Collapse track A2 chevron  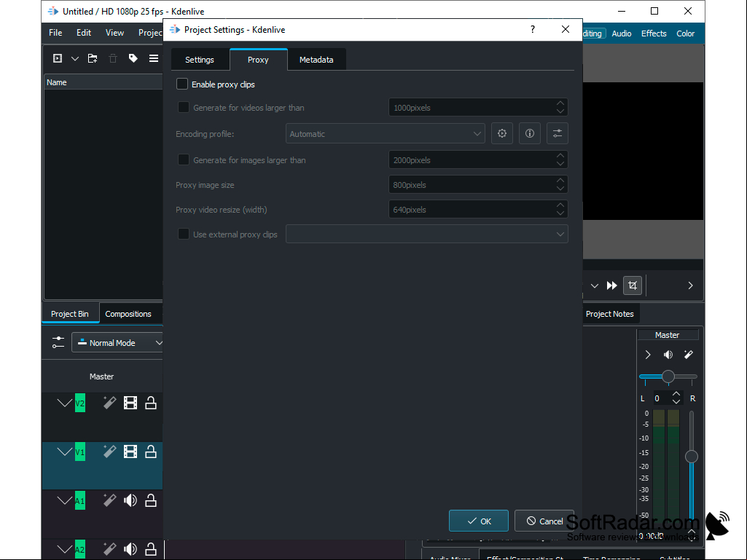click(64, 549)
